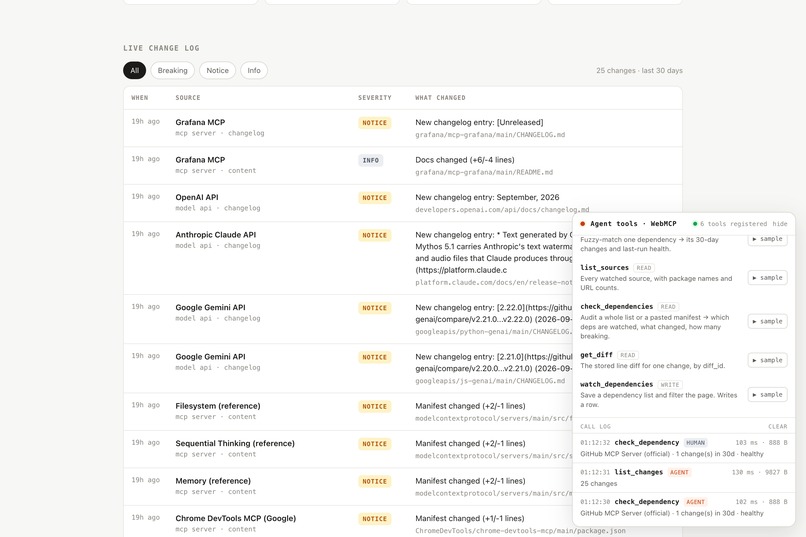Image resolution: width=806 pixels, height=537 pixels.
Task: Click the SEVERITY column header
Action: [x=375, y=98]
